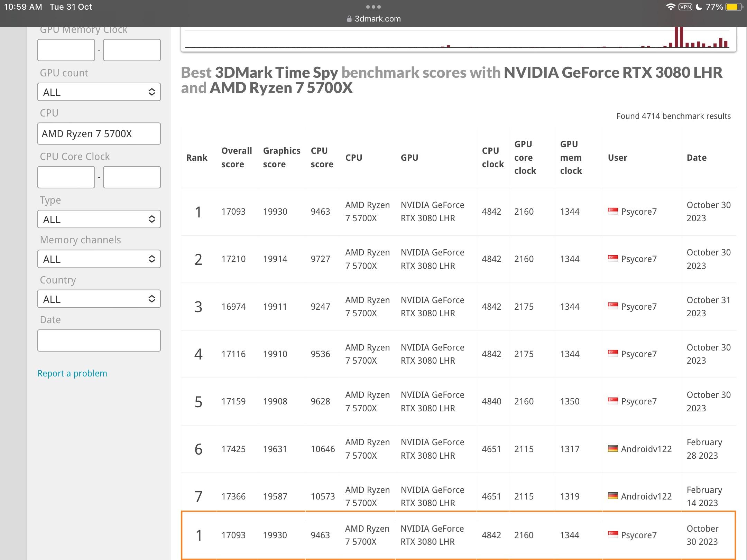
Task: Click the Found 4714 benchmark results text
Action: [673, 116]
